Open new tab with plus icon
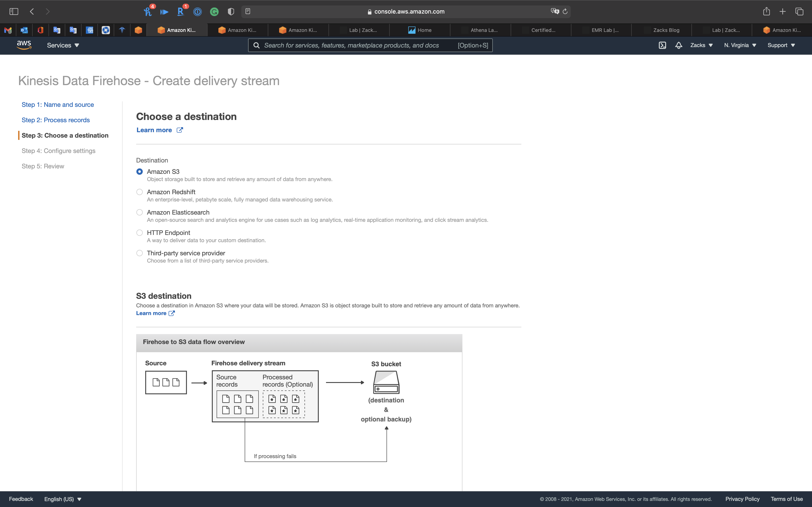Image resolution: width=812 pixels, height=507 pixels. (x=783, y=11)
